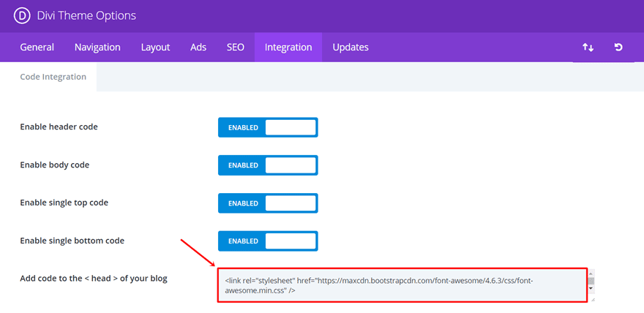Screen dimensions: 644x313
Task: Toggle the Enable body code switch
Action: [268, 165]
